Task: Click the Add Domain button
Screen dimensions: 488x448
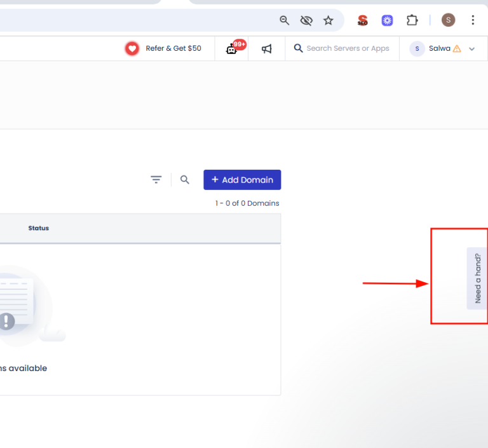Action: pyautogui.click(x=242, y=180)
